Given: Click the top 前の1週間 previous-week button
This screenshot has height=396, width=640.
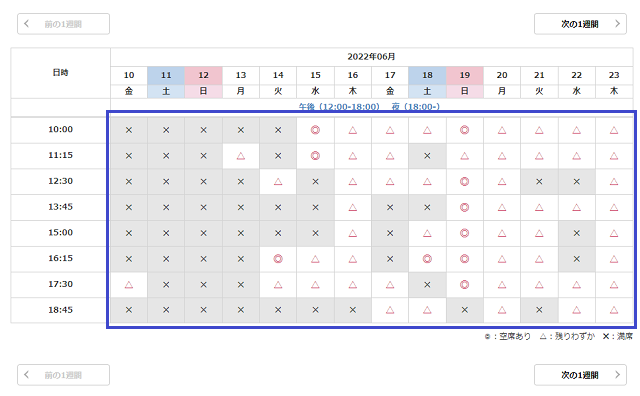Looking at the screenshot, I should 63,24.
